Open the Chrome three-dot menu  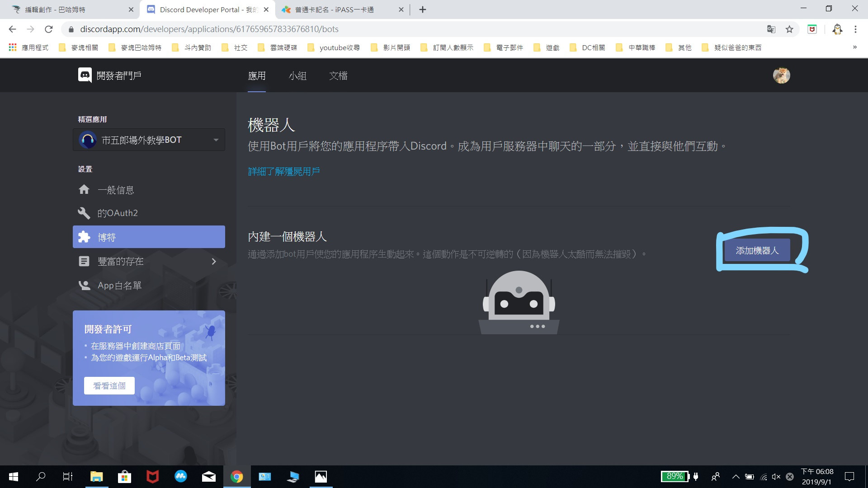pos(855,29)
